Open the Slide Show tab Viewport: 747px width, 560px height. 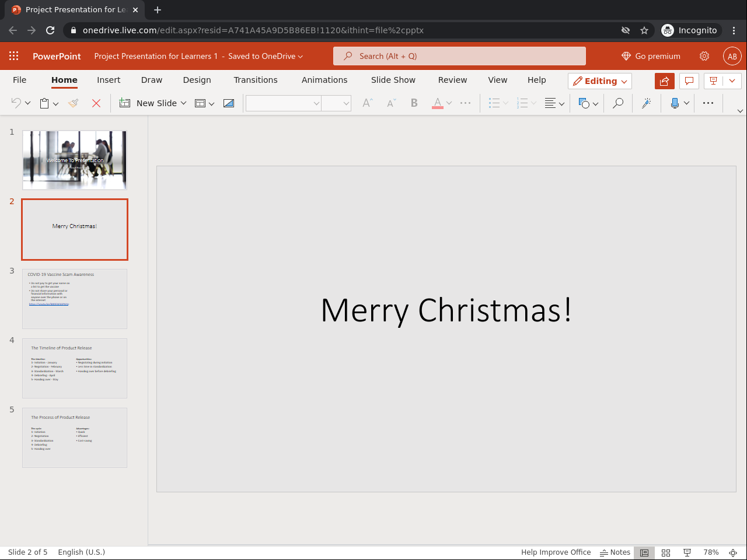click(x=393, y=80)
